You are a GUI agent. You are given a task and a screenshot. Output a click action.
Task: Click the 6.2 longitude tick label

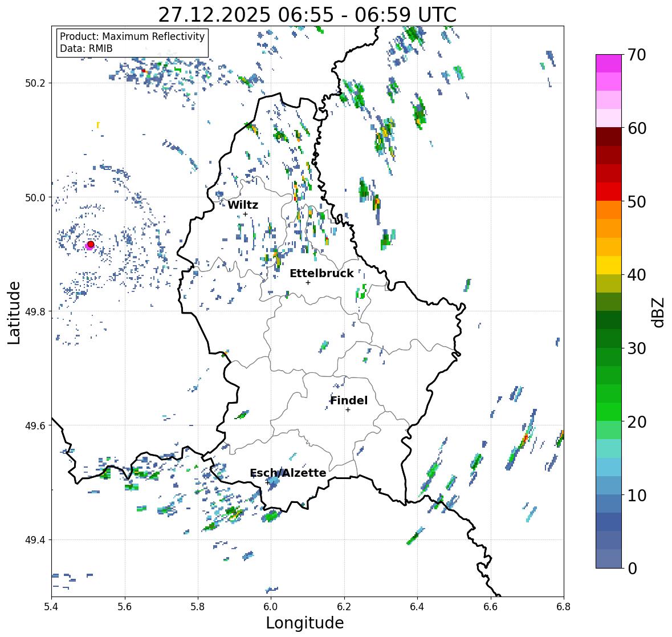[344, 607]
